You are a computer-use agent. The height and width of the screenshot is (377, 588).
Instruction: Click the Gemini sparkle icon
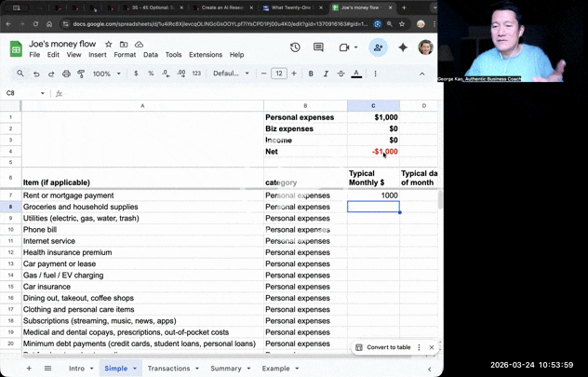click(403, 47)
